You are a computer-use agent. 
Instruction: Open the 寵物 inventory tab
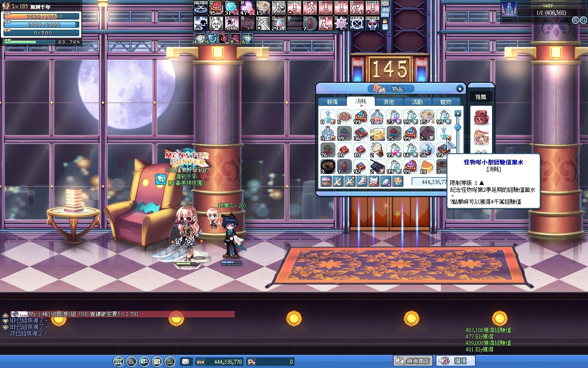coord(446,102)
